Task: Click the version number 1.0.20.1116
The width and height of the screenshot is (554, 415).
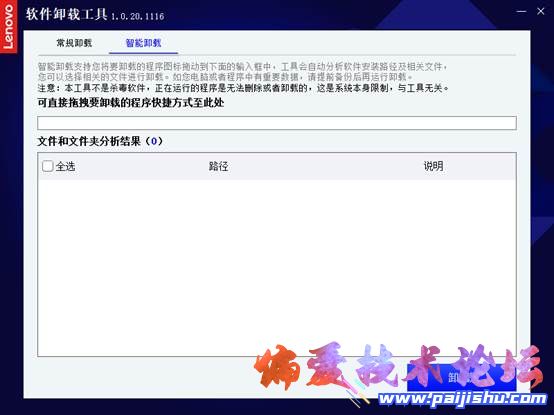Action: click(137, 16)
